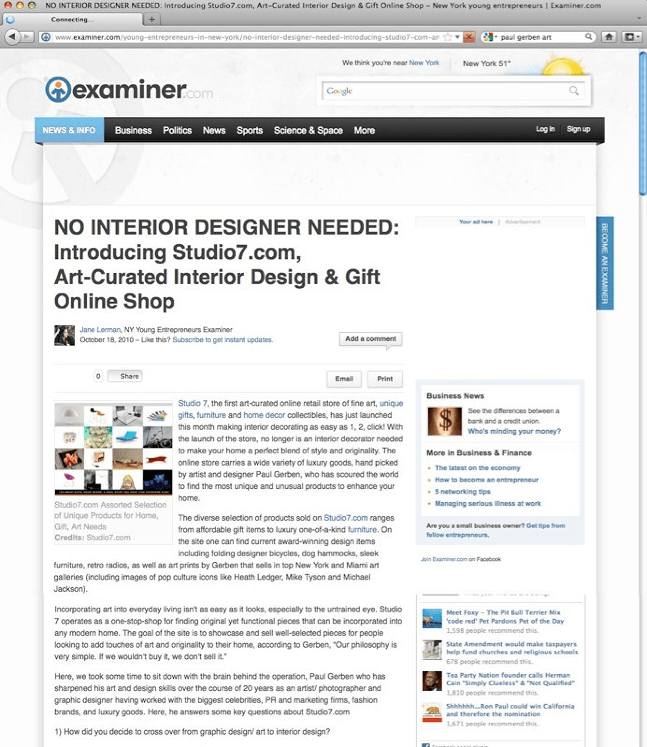Open the bookmarks toolbar button

point(630,37)
